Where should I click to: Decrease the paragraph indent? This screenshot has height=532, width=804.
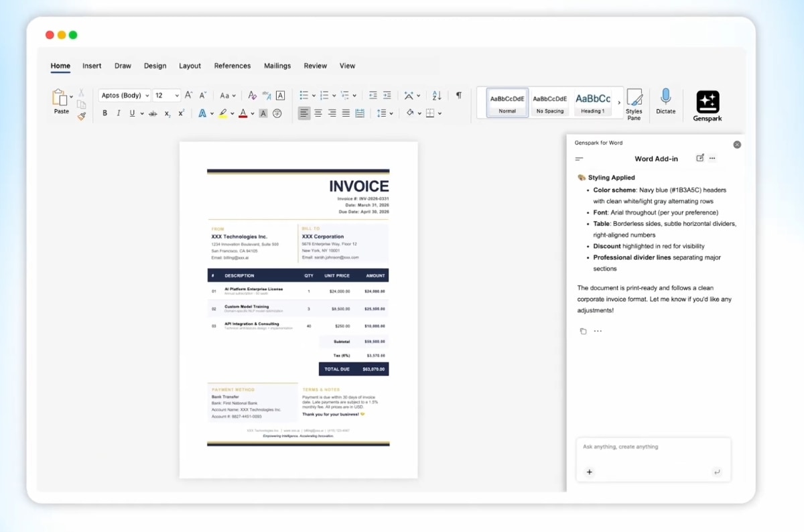point(373,95)
